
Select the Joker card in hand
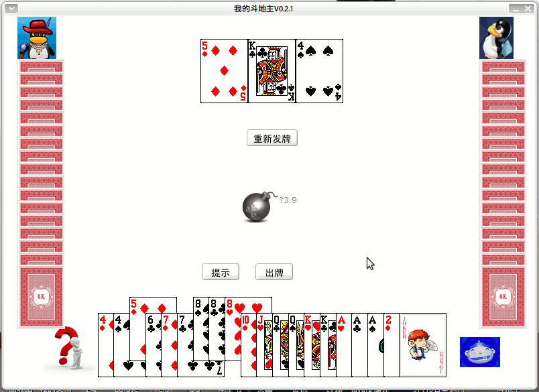[x=423, y=345]
